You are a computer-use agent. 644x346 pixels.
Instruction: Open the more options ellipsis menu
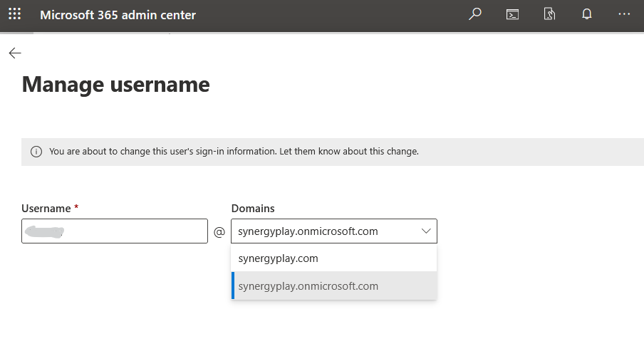coord(624,14)
